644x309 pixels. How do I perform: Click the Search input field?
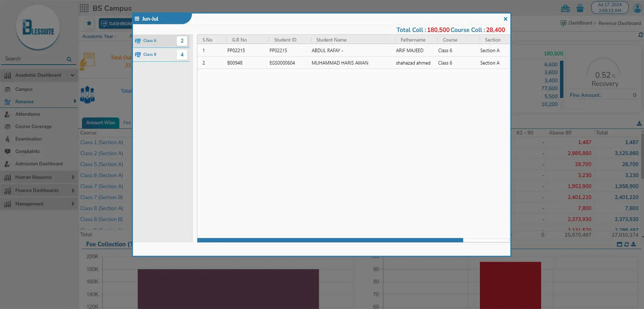point(34,59)
